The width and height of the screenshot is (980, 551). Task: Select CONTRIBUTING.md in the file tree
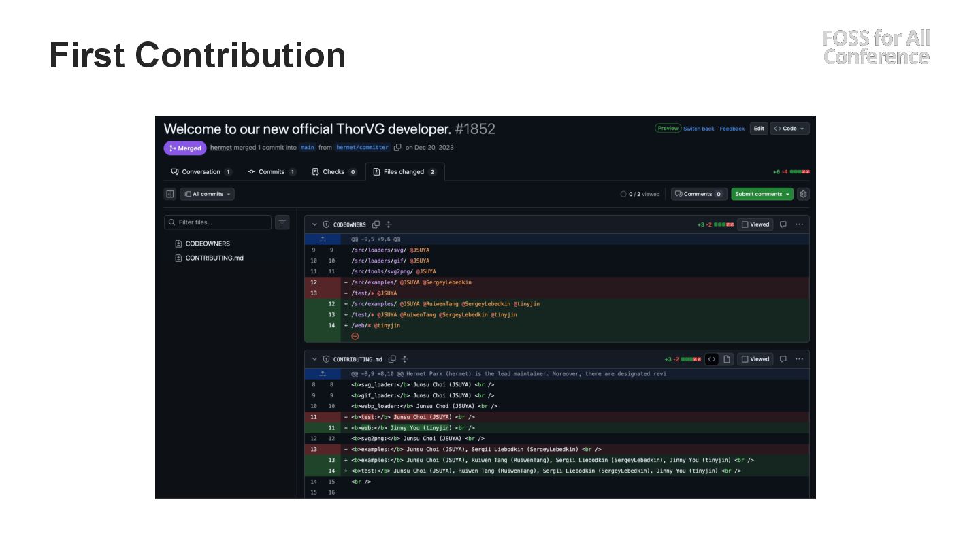click(214, 258)
